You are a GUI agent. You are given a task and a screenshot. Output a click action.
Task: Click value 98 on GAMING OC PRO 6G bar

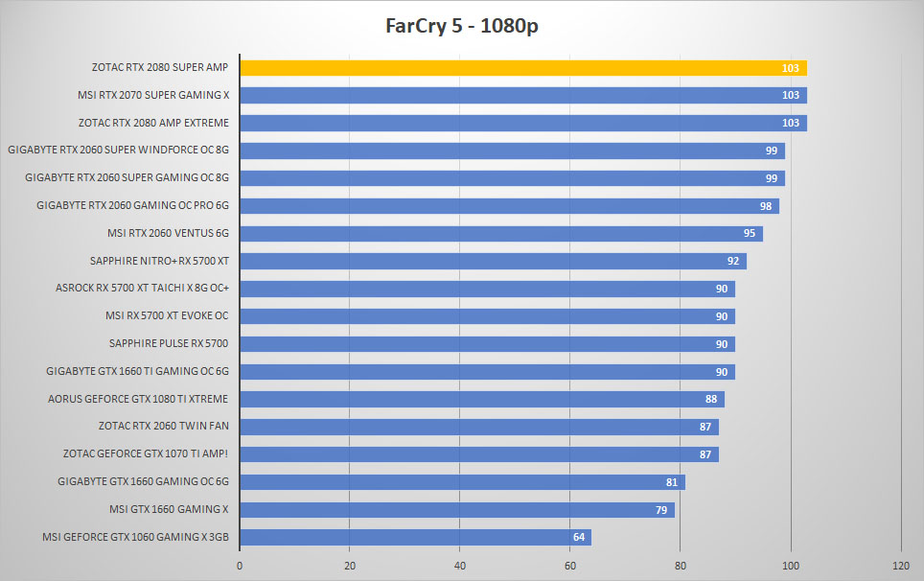(766, 206)
